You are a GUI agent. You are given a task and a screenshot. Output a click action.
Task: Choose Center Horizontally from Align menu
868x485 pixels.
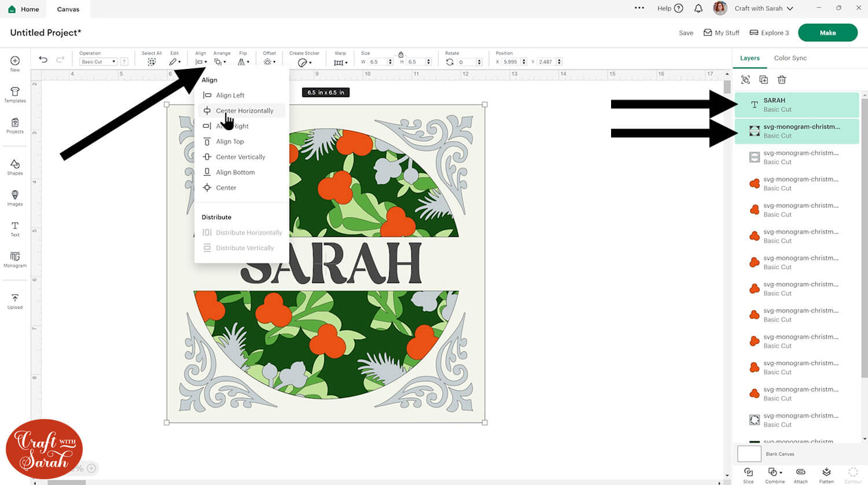pyautogui.click(x=244, y=111)
